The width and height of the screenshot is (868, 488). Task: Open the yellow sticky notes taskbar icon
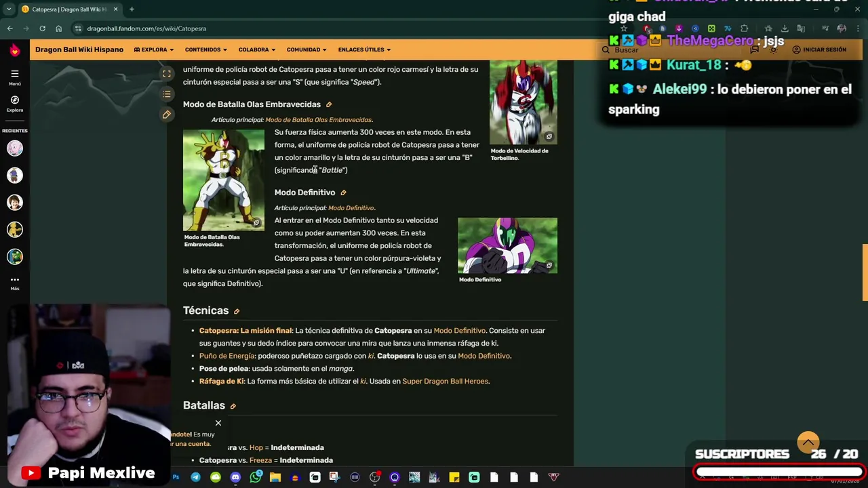(x=454, y=478)
